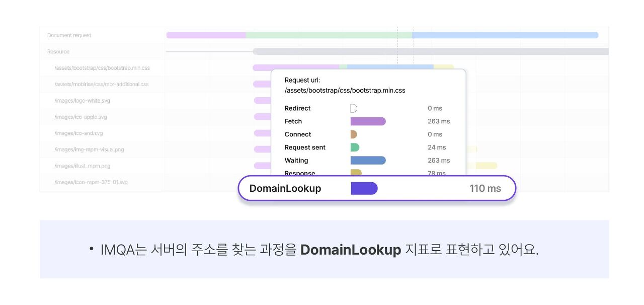644x305 pixels.
Task: Click the Request url path in tooltip
Action: pos(345,91)
